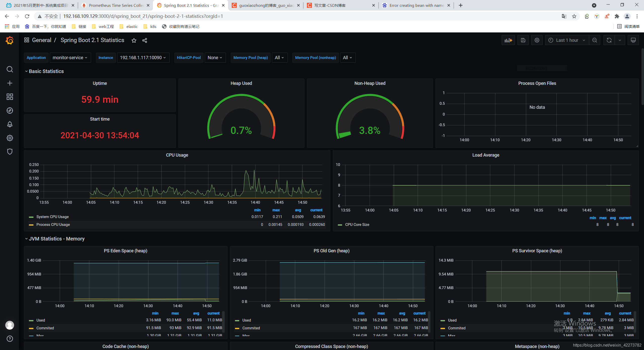Open the browser extensions puzzle icon
The image size is (644, 350).
(x=617, y=16)
